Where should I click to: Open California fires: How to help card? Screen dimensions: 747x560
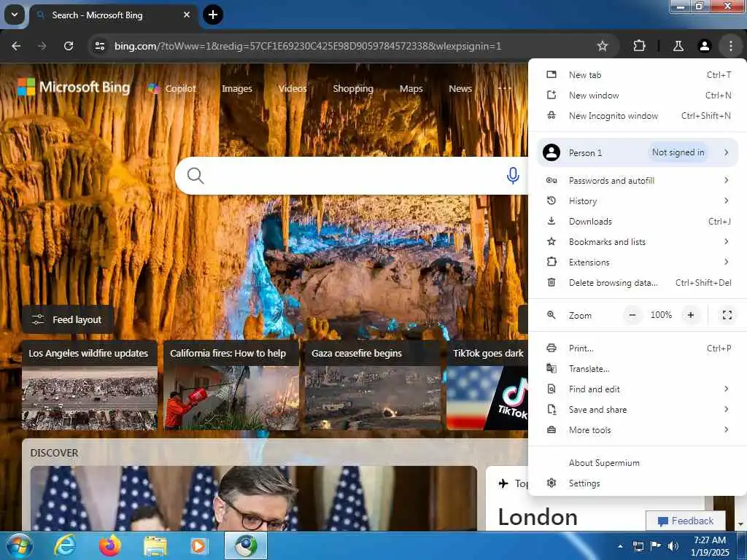click(231, 386)
